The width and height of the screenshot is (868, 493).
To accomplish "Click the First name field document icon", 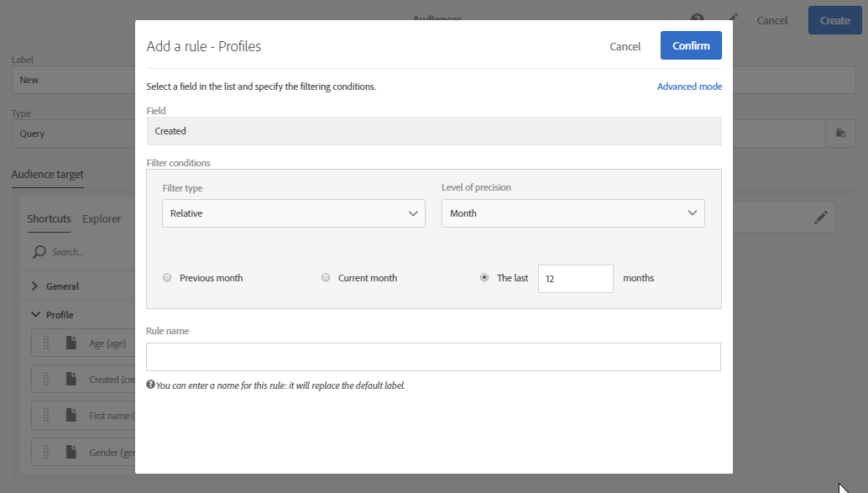I will (71, 416).
